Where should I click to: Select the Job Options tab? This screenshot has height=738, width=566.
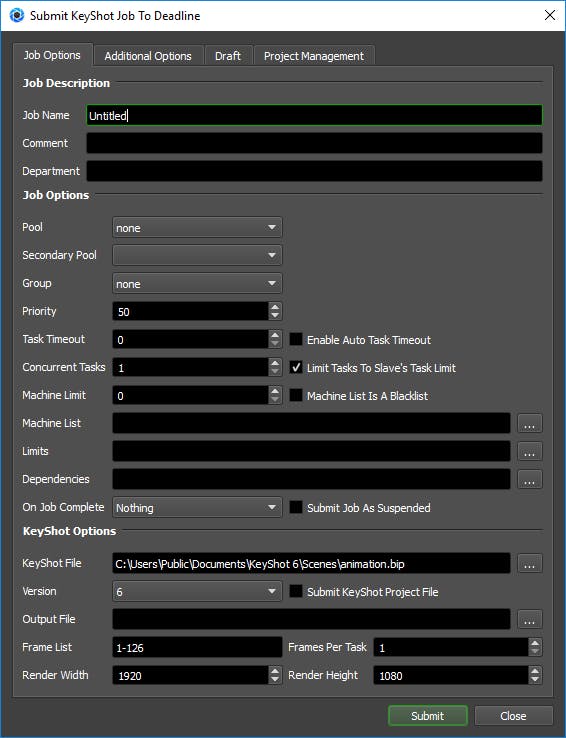pos(52,55)
